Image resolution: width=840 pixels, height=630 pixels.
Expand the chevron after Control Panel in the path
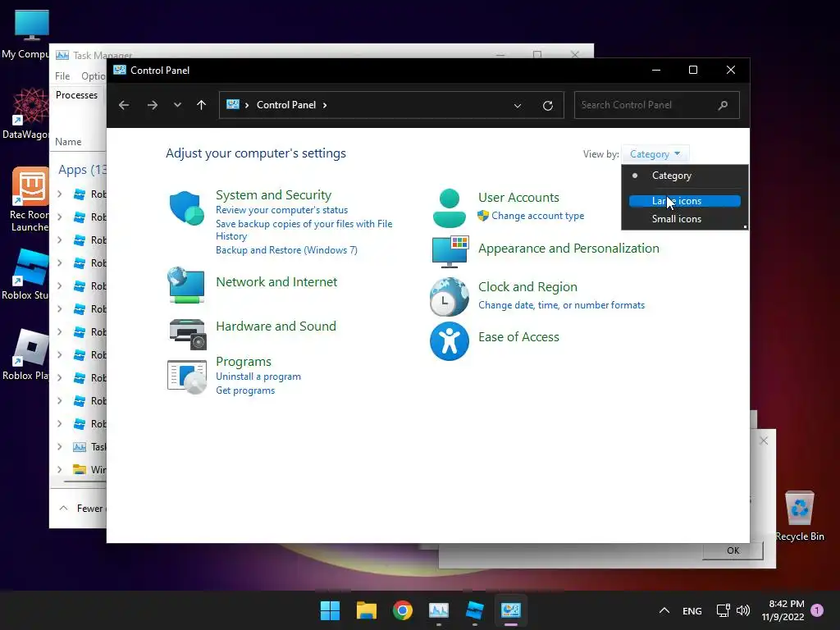pyautogui.click(x=325, y=105)
